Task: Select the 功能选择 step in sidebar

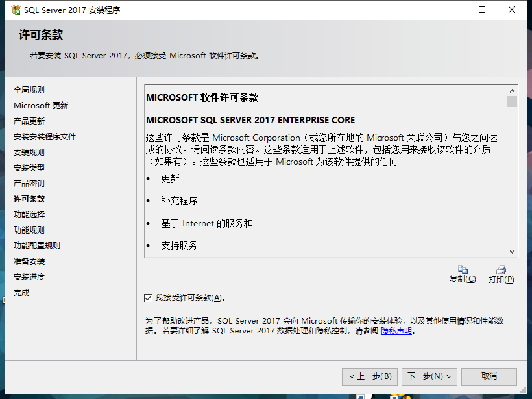Action: pos(29,215)
